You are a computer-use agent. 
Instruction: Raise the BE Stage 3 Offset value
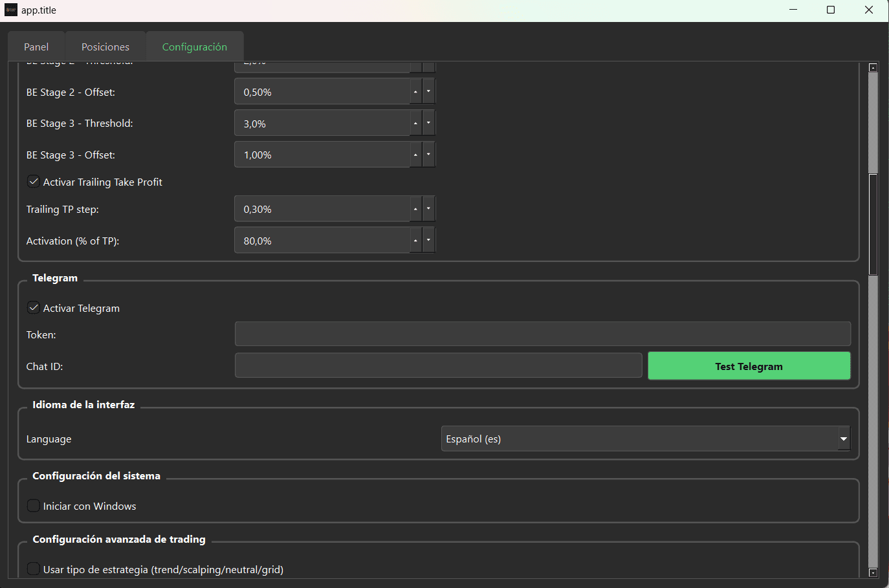(415, 155)
